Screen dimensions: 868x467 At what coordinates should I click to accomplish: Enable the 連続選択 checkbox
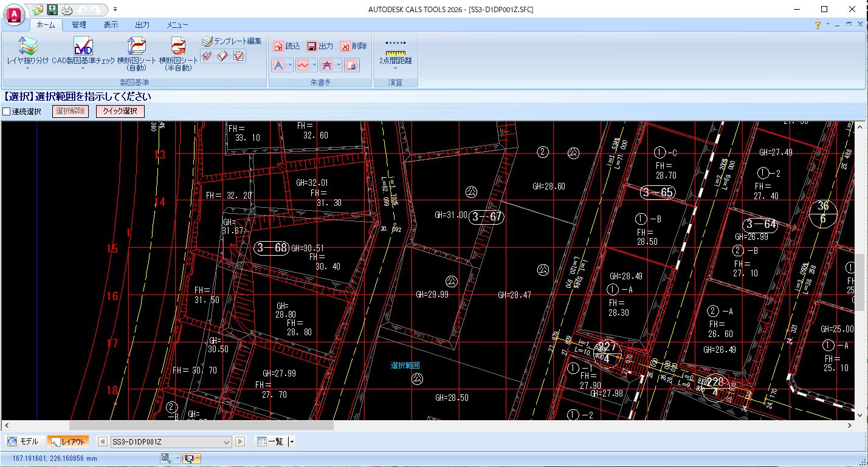click(7, 112)
